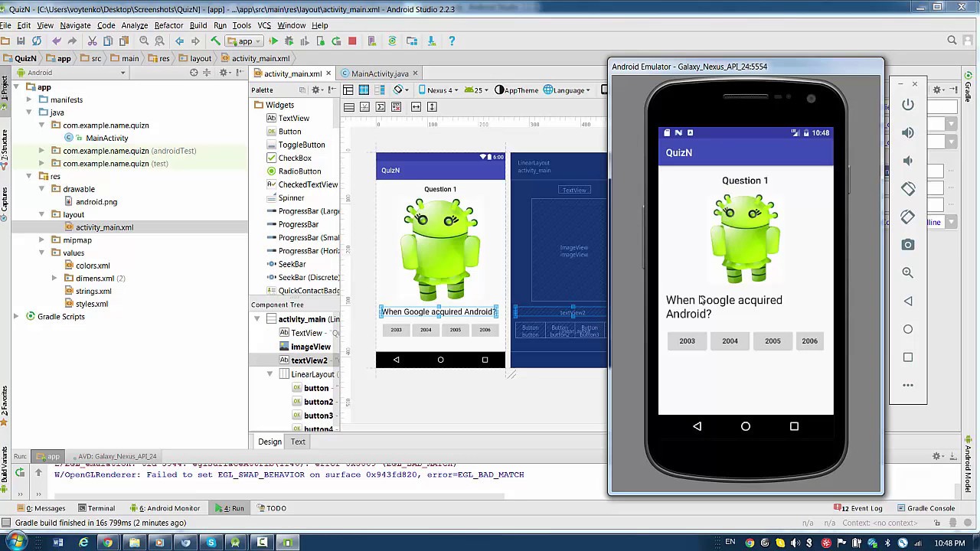The width and height of the screenshot is (980, 551).
Task: Select the Design tab at the editor bottom
Action: tap(269, 442)
